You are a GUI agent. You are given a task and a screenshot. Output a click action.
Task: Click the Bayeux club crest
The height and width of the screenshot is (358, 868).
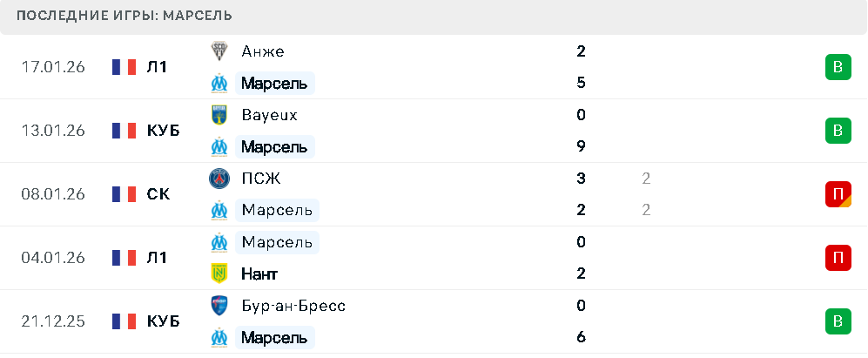tap(219, 115)
